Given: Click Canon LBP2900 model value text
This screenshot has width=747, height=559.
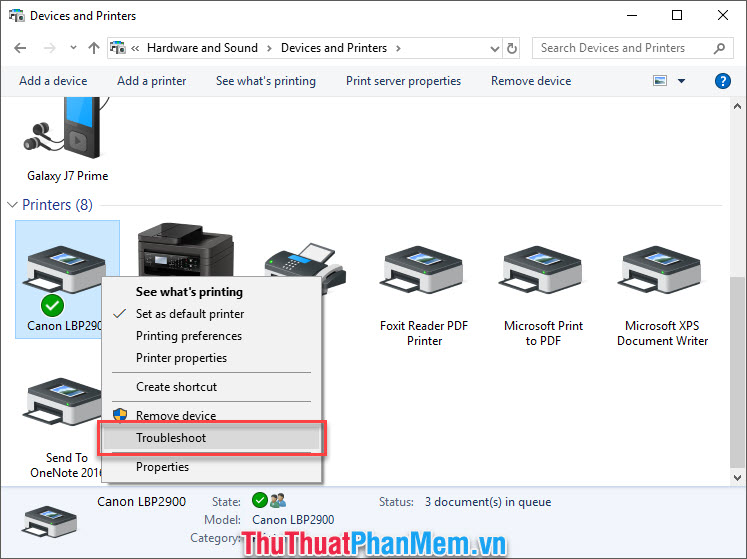Looking at the screenshot, I should click(293, 519).
